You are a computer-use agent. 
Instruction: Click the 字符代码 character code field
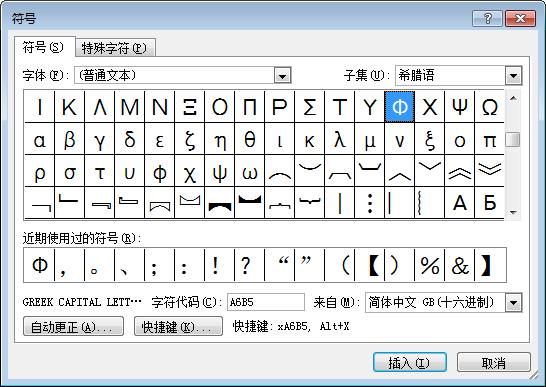(266, 302)
